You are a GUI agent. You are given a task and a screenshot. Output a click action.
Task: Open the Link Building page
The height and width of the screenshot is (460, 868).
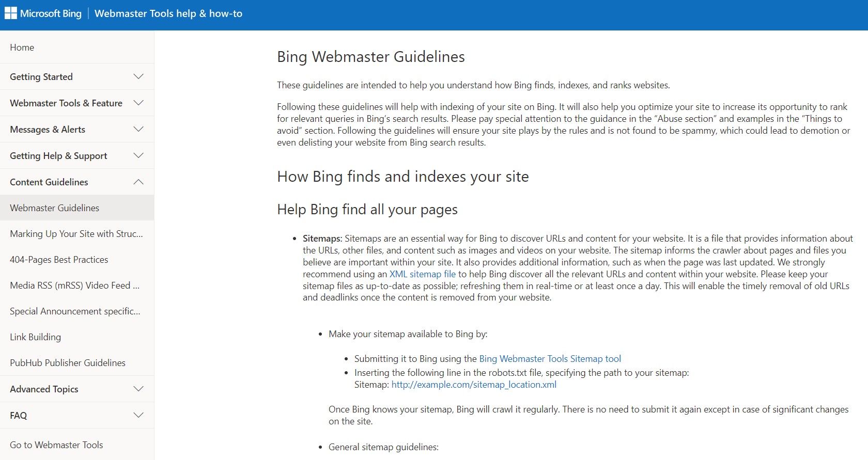point(35,337)
